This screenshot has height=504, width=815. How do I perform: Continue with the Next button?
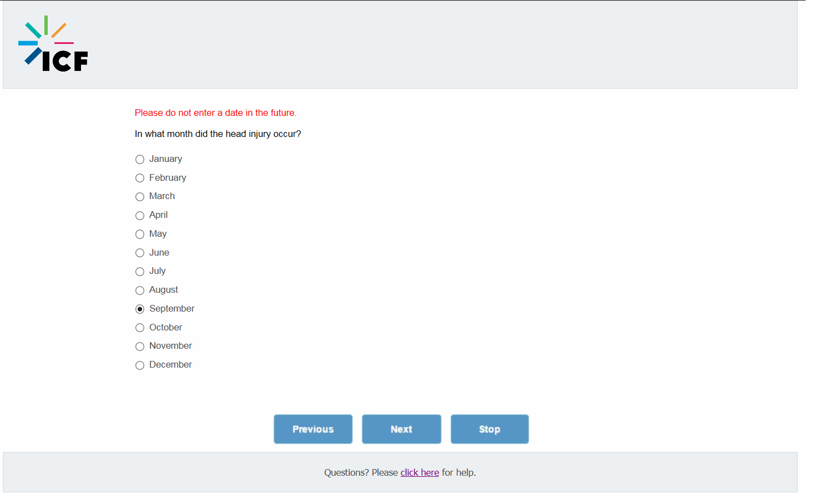[x=402, y=429]
